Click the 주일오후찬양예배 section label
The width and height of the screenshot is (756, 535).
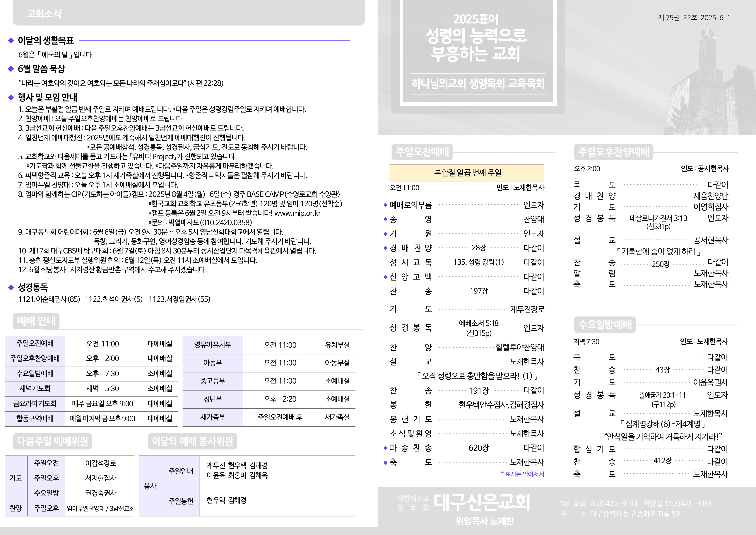coord(614,152)
